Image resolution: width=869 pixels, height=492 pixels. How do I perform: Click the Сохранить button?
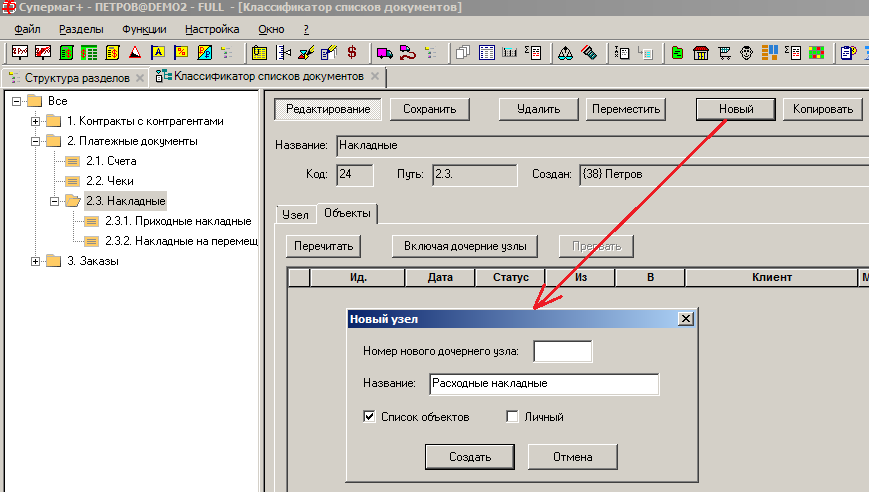(430, 109)
